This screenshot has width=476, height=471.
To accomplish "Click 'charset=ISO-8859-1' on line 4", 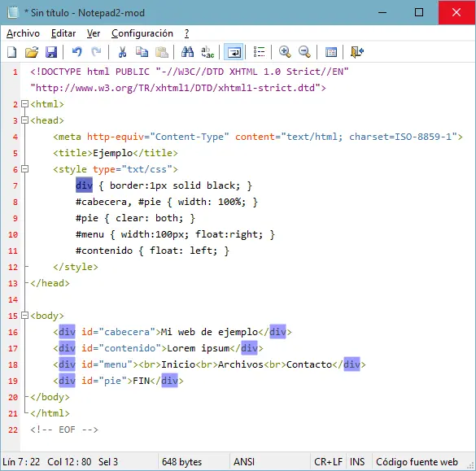I will 400,137.
